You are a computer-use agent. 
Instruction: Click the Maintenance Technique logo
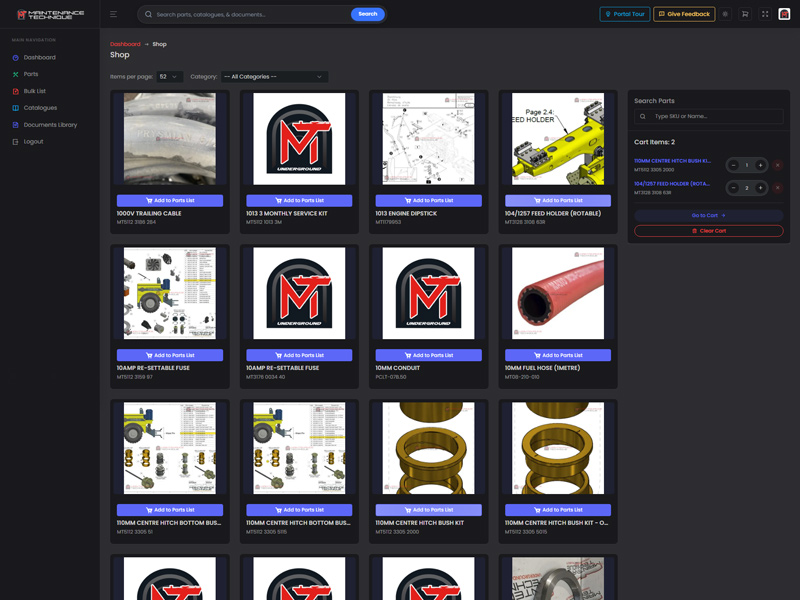click(50, 15)
